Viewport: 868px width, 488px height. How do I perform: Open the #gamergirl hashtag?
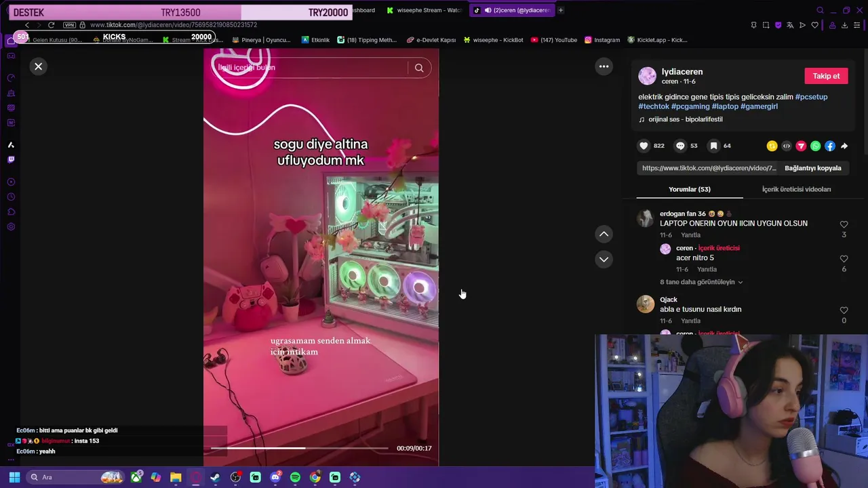pos(759,106)
